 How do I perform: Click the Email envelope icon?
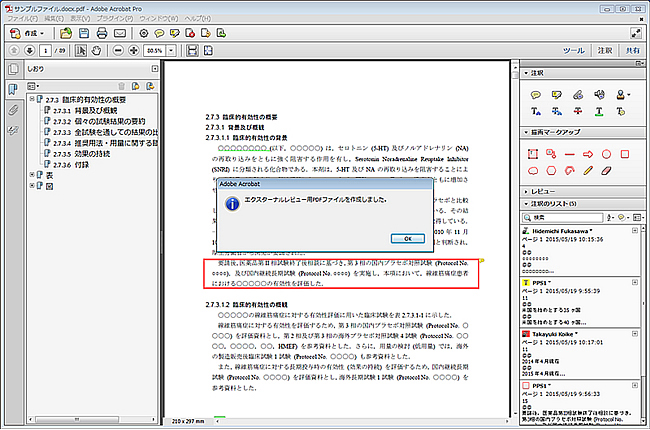click(x=120, y=33)
